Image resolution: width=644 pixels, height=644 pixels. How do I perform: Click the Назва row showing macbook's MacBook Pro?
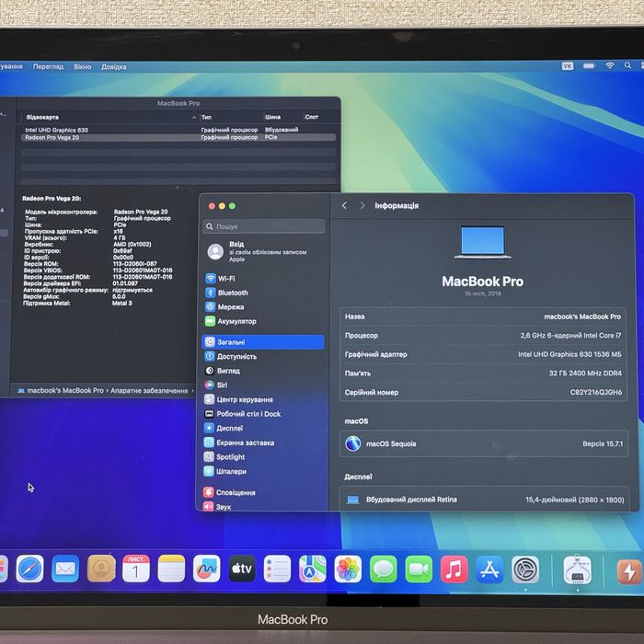(483, 316)
